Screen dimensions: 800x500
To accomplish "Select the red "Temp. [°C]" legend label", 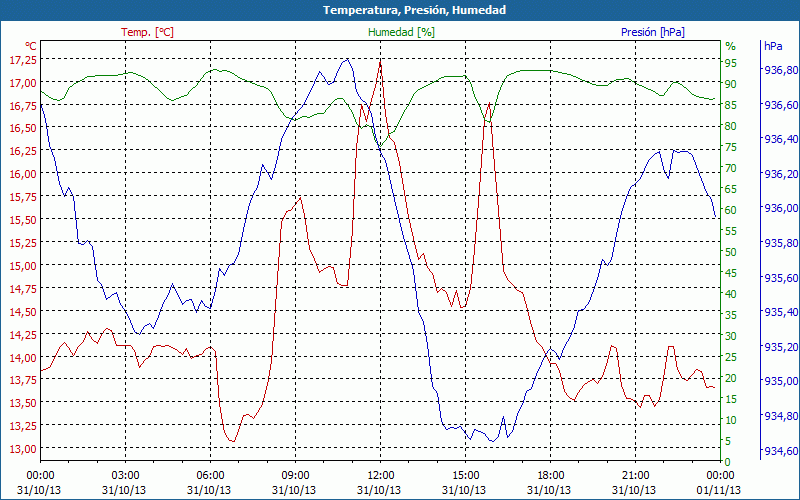I will pos(147,32).
